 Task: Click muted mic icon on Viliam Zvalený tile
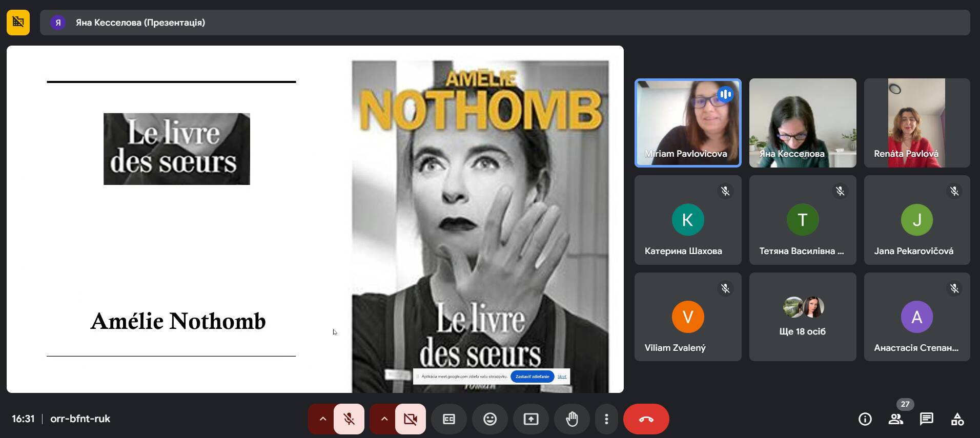coord(725,288)
